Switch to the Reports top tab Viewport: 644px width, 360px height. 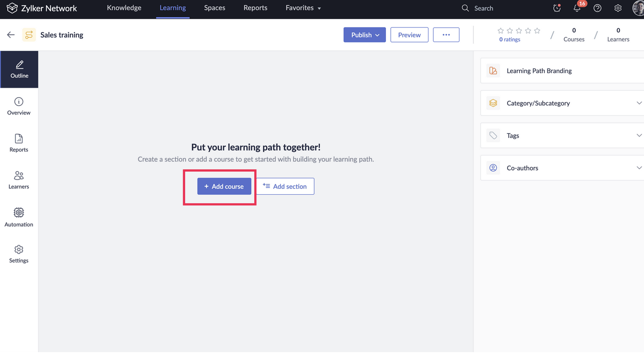tap(255, 8)
